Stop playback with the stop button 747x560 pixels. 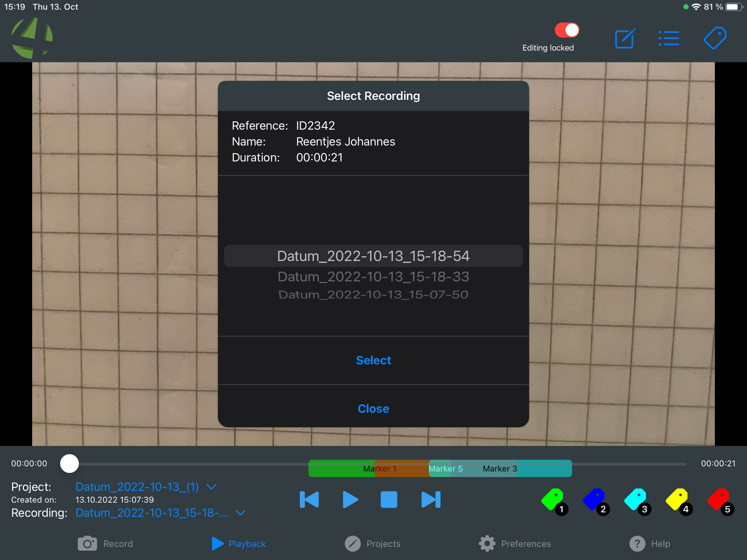point(389,500)
